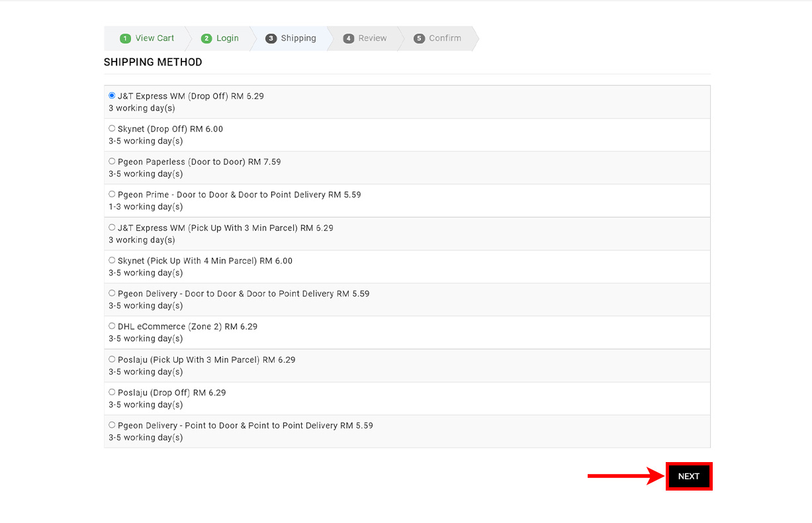Click the NEXT button
This screenshot has height=523, width=812.
[688, 476]
